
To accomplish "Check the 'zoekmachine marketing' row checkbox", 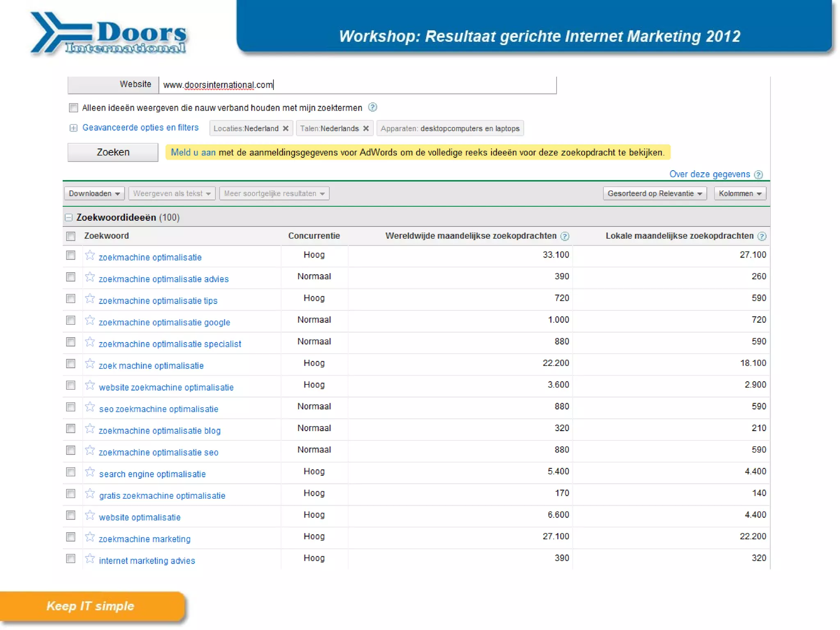I will [x=71, y=537].
